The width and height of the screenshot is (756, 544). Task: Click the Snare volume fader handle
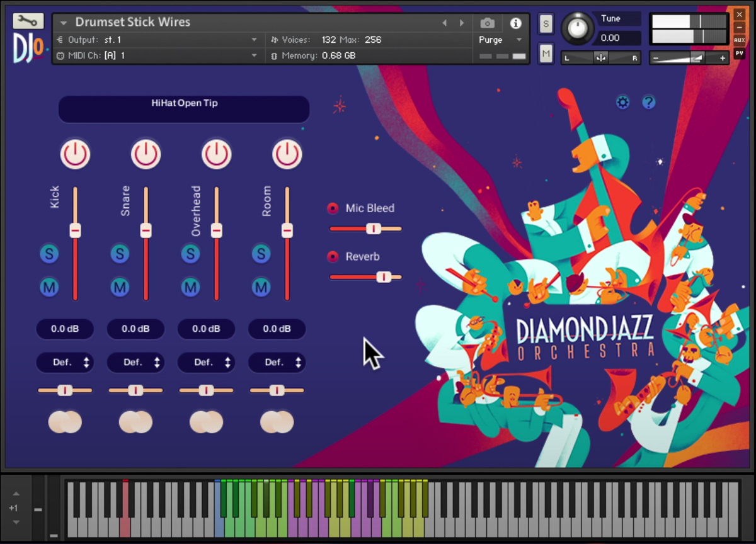pos(146,230)
